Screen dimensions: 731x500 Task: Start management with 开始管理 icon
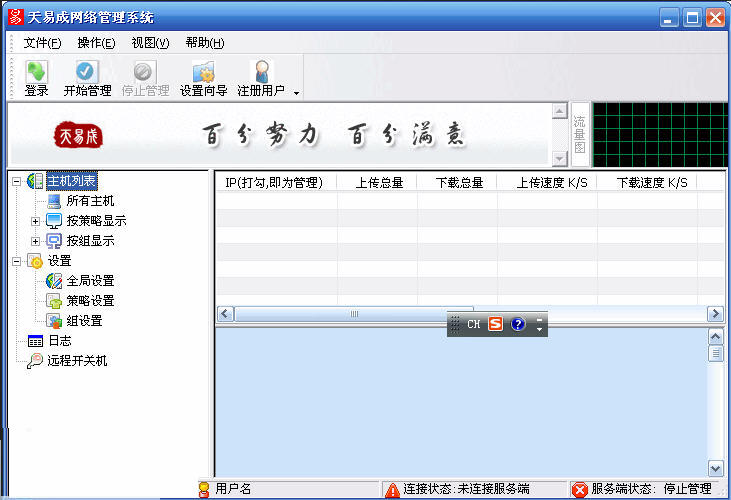click(87, 72)
